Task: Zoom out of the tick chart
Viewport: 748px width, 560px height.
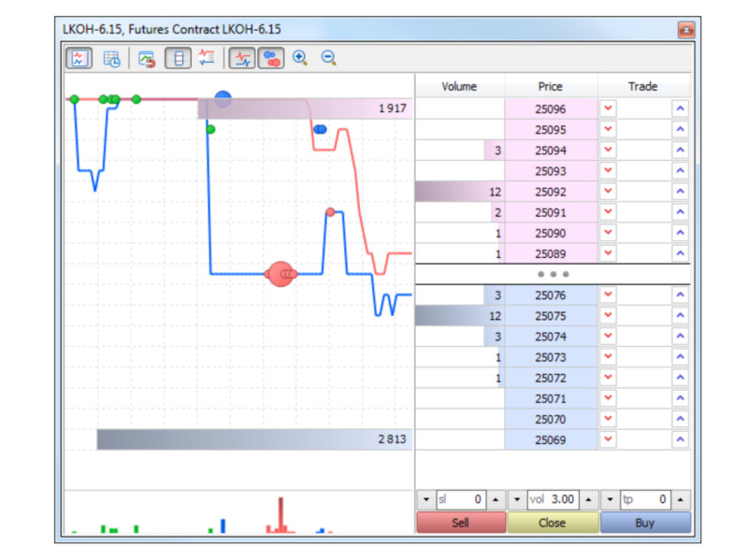Action: (x=329, y=58)
